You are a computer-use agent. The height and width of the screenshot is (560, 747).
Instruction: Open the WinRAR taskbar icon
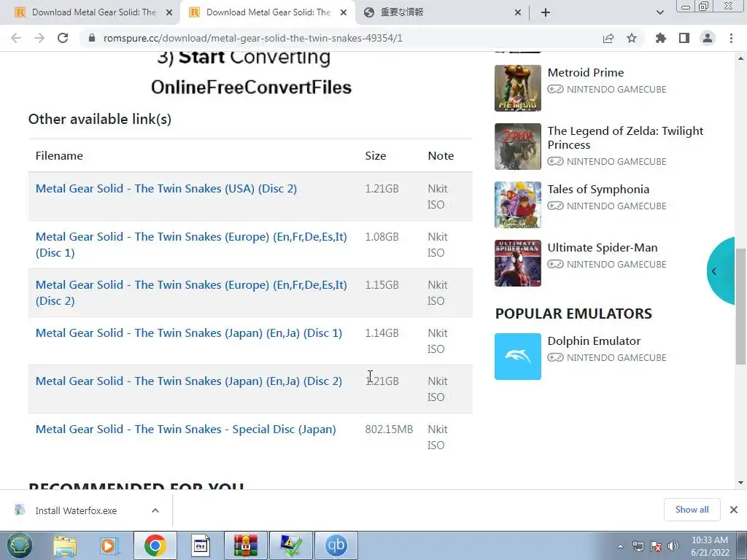coord(246,545)
